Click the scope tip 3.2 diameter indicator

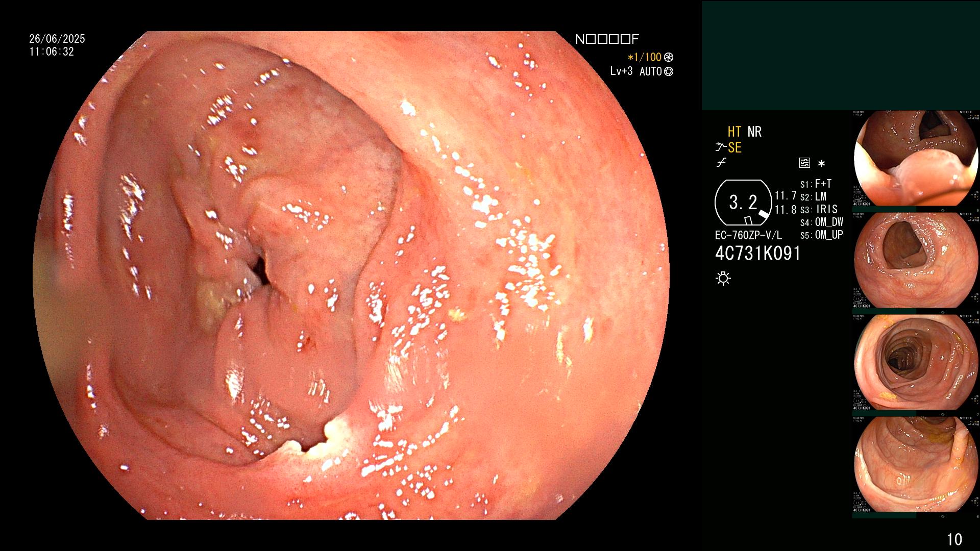point(743,203)
